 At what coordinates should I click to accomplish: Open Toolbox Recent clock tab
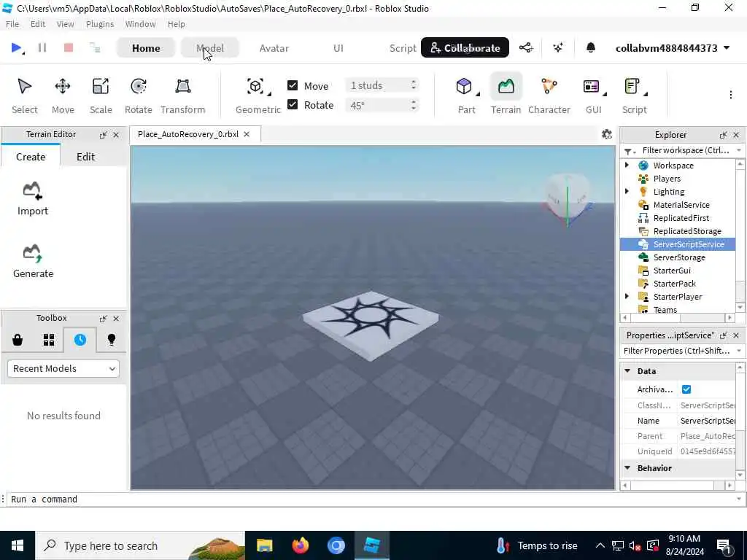[x=80, y=340]
